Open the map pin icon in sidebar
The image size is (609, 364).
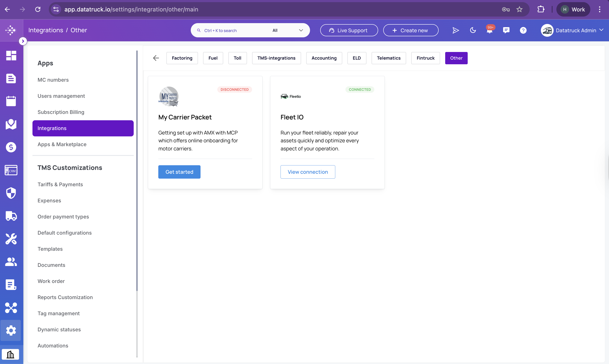pyautogui.click(x=11, y=124)
